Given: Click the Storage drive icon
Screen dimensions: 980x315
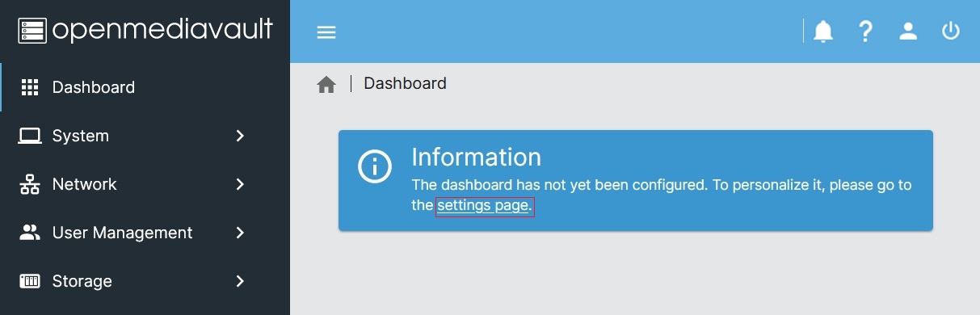Looking at the screenshot, I should pos(30,281).
